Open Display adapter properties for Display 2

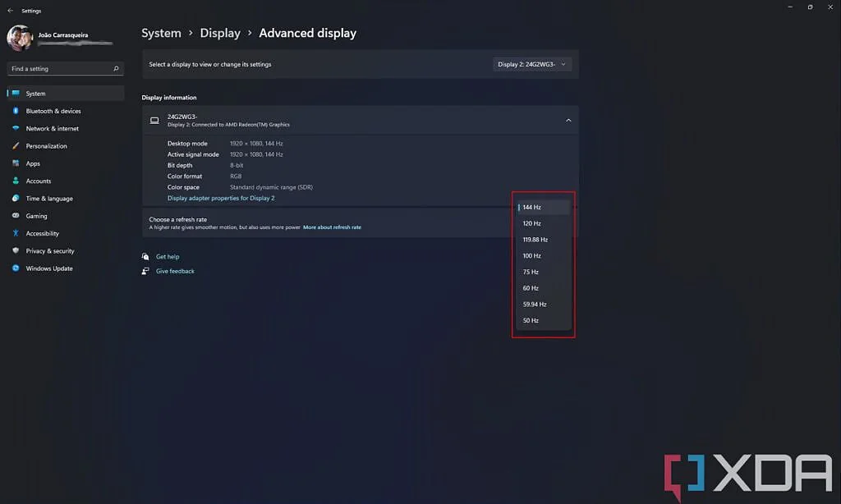[221, 199]
